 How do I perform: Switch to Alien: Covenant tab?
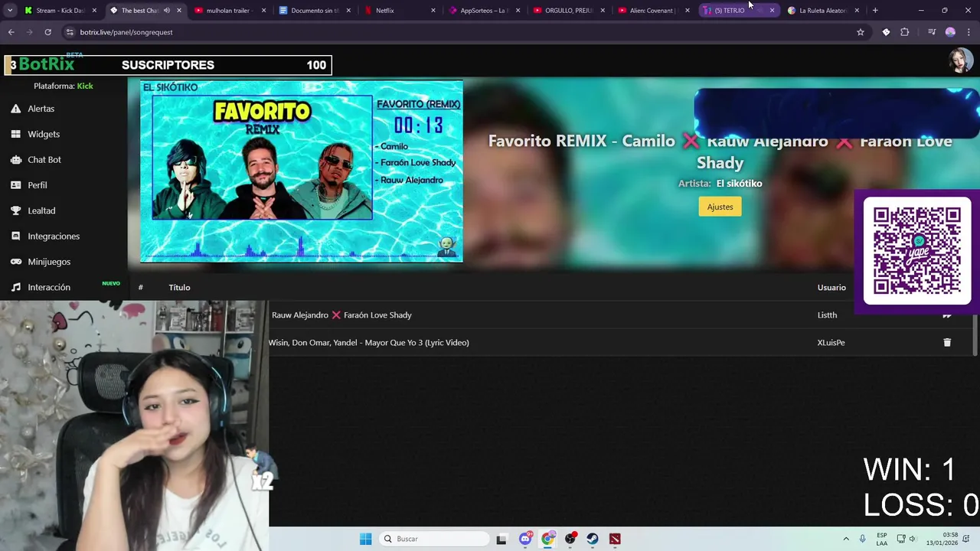click(653, 11)
